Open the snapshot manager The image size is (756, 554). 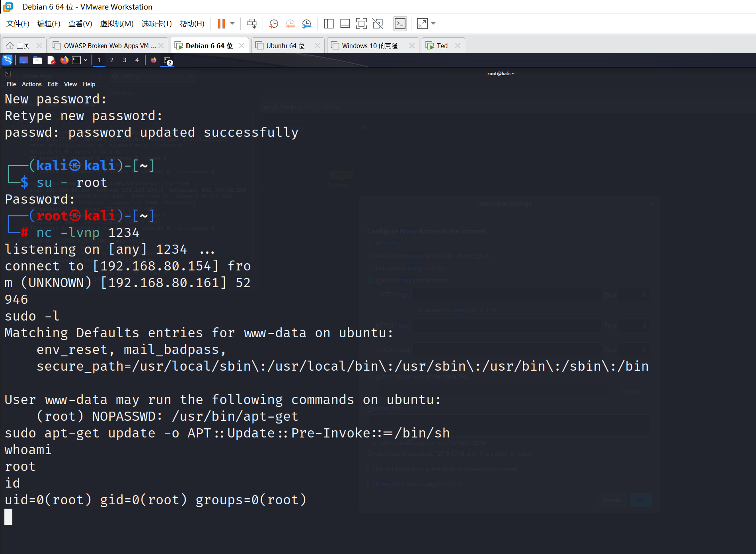[306, 23]
